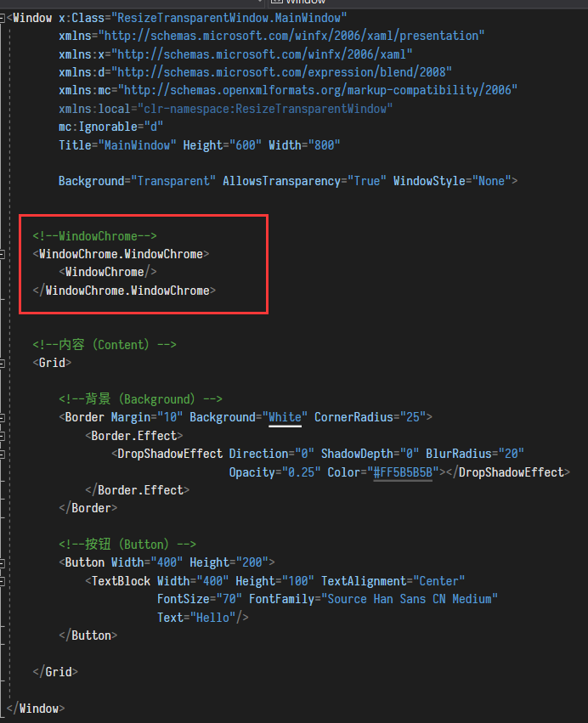This screenshot has height=723, width=588.
Task: Click the 背景 (Background) comment
Action: coord(141,398)
